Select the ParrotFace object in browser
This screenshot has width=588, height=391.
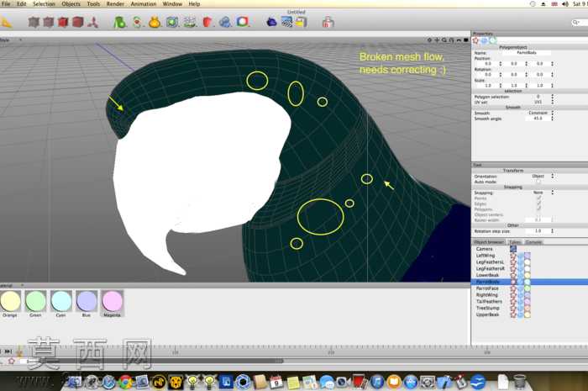[x=487, y=288]
